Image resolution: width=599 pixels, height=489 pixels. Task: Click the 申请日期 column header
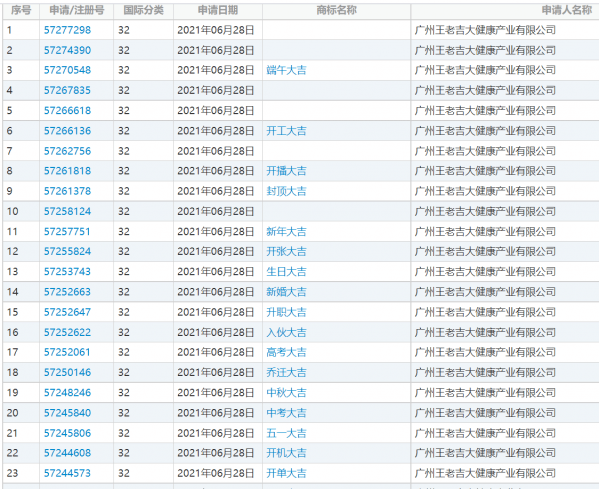[218, 10]
